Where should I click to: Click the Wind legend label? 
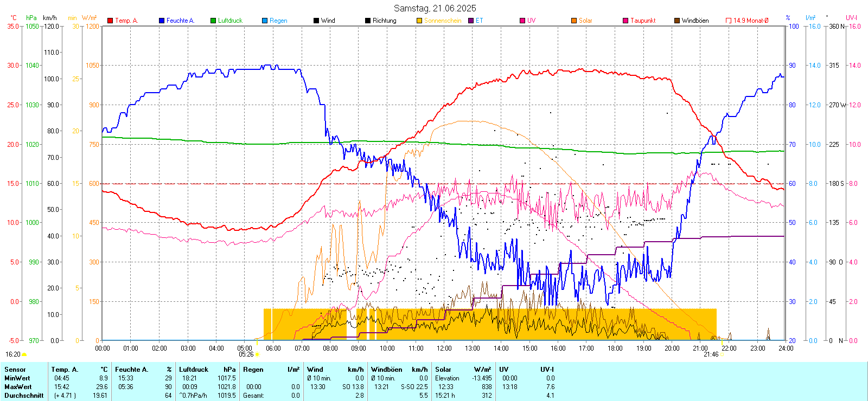tap(328, 21)
